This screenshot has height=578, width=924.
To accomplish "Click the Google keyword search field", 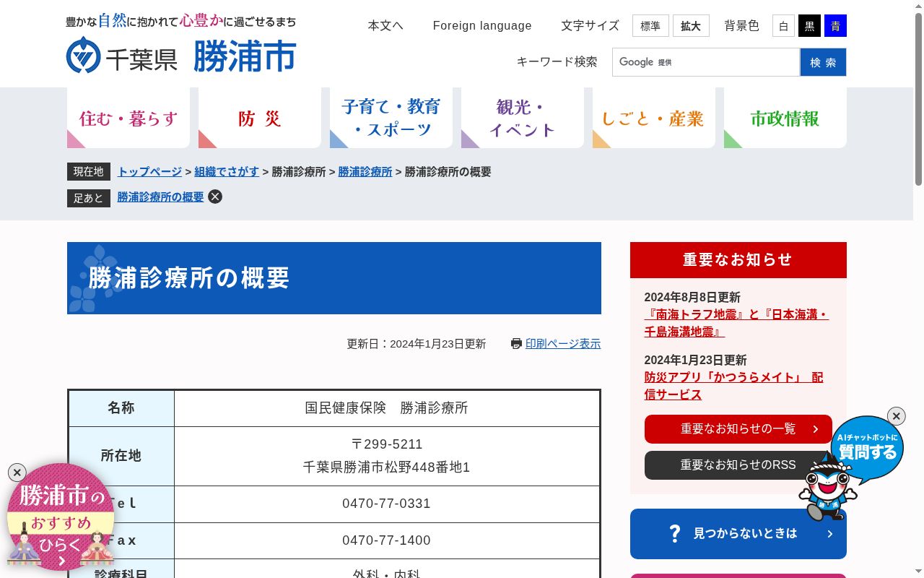I will 706,62.
